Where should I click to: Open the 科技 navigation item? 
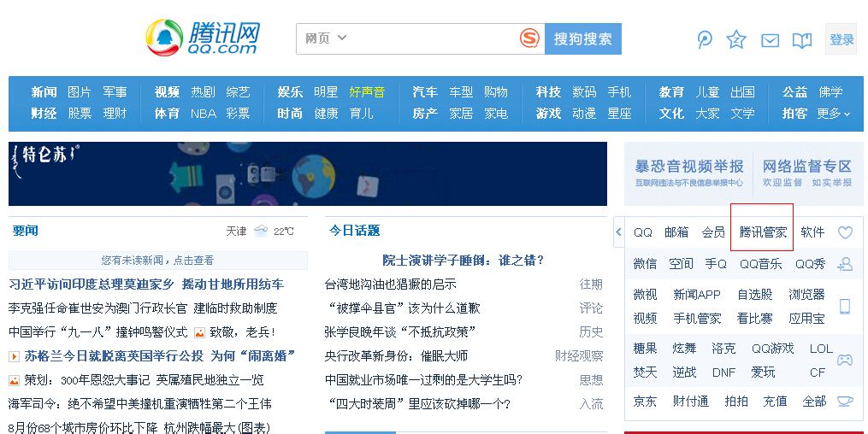click(x=548, y=91)
